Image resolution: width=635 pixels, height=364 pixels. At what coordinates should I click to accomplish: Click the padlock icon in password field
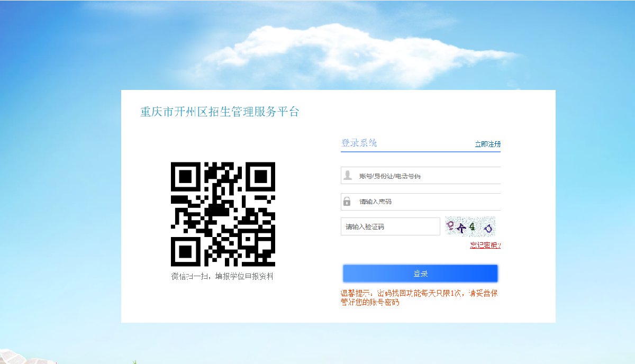click(347, 201)
